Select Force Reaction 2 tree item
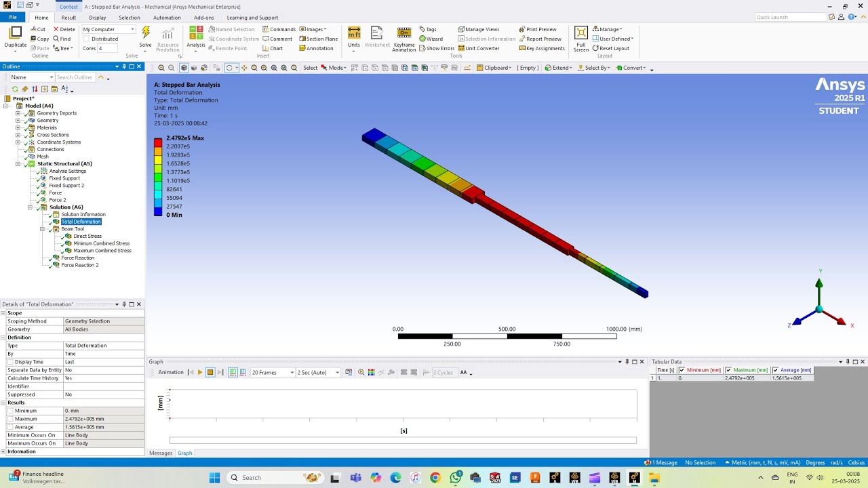Viewport: 868px width, 488px height. [x=80, y=265]
